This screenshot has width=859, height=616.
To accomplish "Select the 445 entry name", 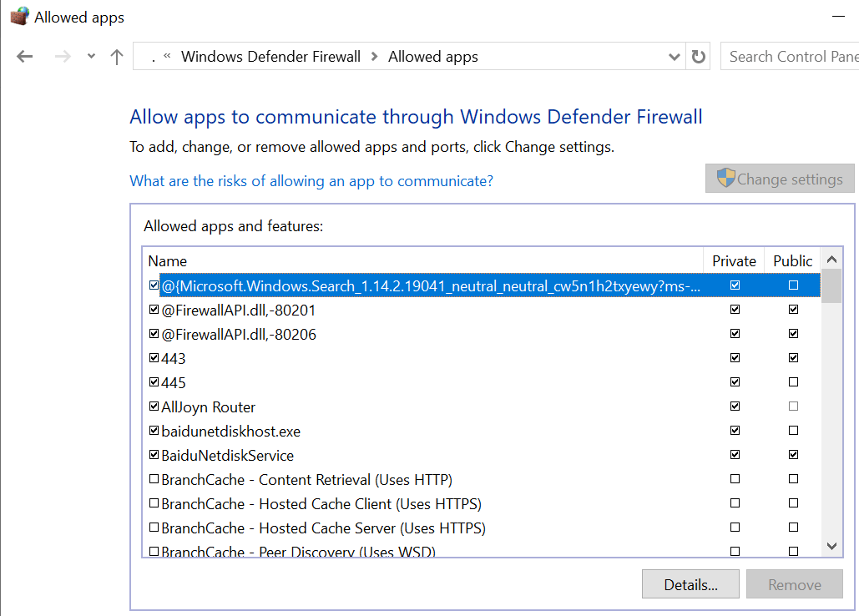I will 173,382.
